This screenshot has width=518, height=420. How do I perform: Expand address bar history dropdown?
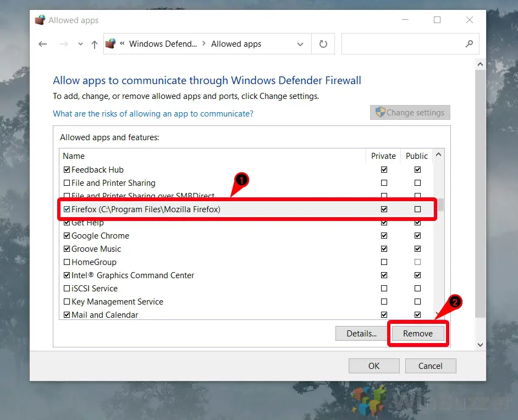(300, 44)
